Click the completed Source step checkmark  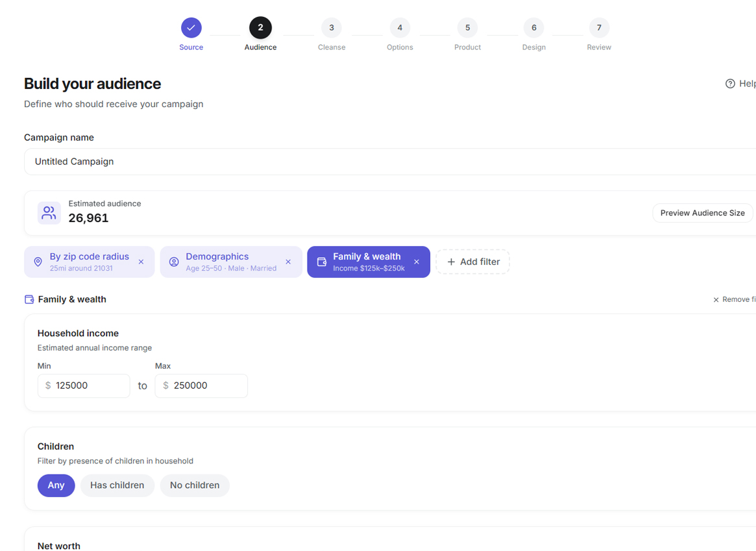[191, 28]
